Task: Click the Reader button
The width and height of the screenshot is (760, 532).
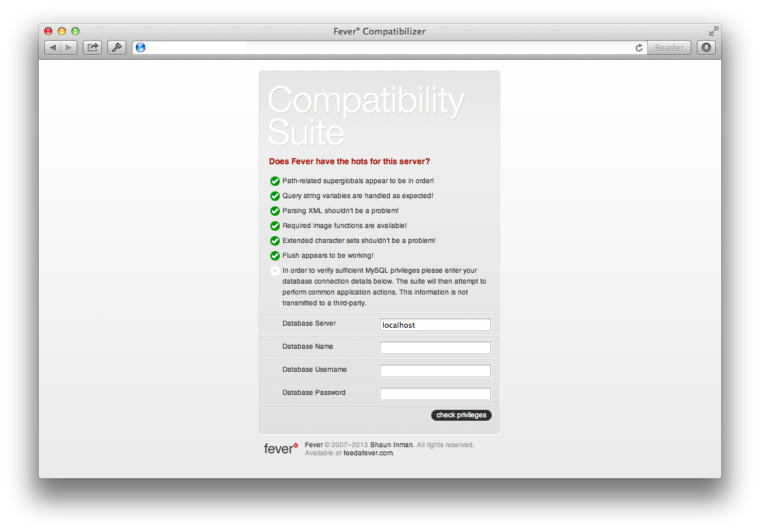Action: 669,47
